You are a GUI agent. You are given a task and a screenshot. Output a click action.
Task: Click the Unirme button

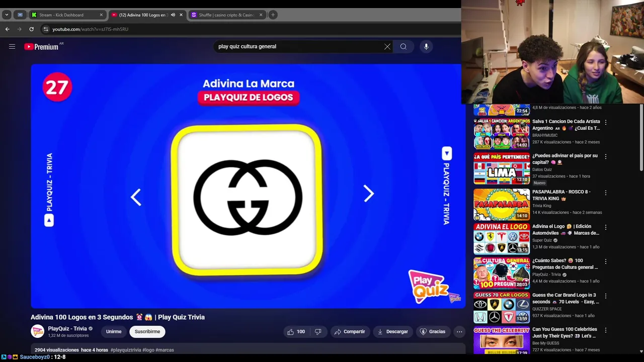(x=114, y=331)
